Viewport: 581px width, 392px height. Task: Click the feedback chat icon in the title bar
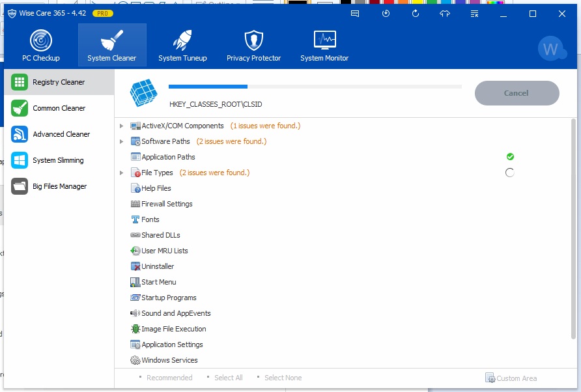coord(355,14)
